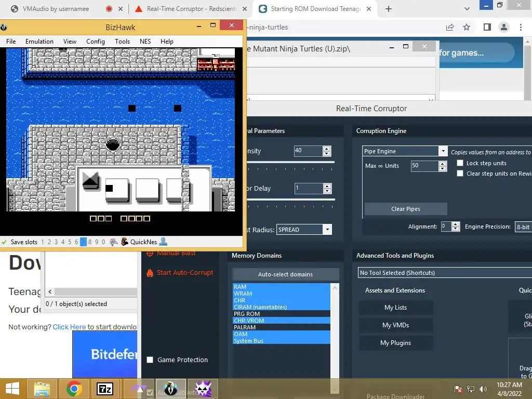Open File Explorer from the taskbar
The height and width of the screenshot is (399, 532).
point(42,389)
